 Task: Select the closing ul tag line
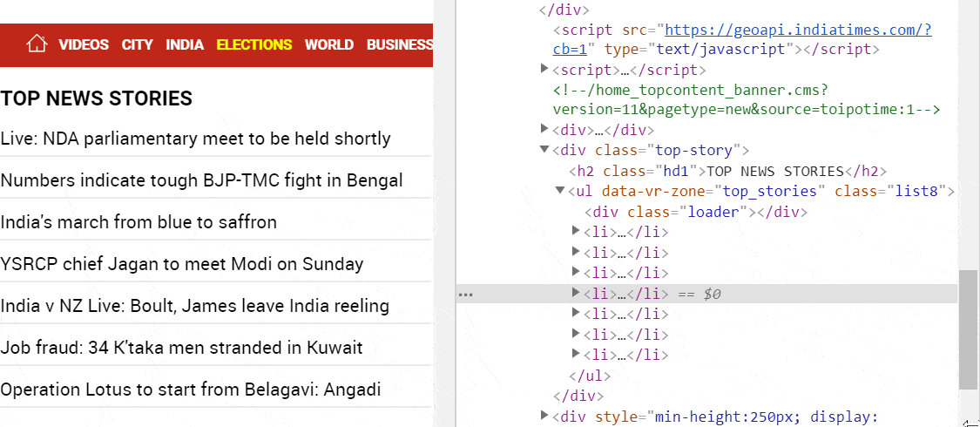[x=590, y=376]
